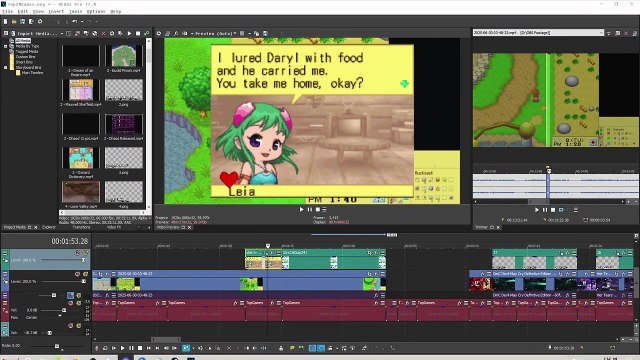Save snapshot to file icon in preview
The height and width of the screenshot is (360, 640).
pos(265,33)
